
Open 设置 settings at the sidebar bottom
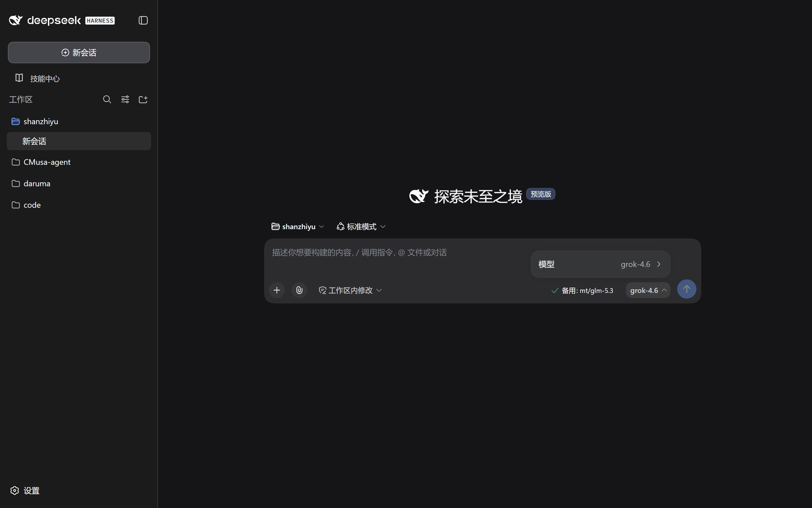pos(25,491)
